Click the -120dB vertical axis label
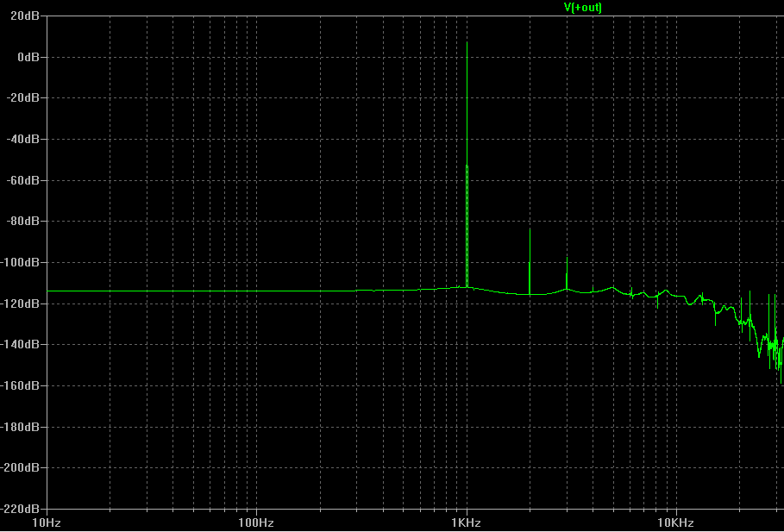 coord(20,303)
